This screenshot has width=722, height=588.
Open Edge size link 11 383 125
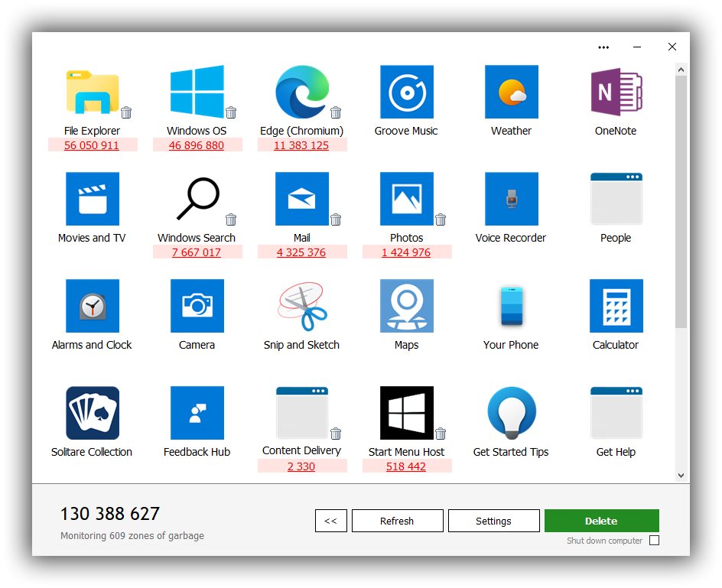[301, 145]
